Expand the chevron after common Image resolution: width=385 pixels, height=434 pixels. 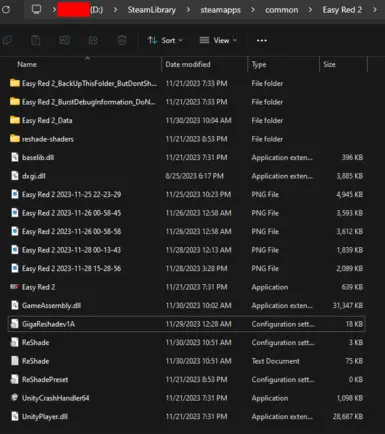point(310,10)
